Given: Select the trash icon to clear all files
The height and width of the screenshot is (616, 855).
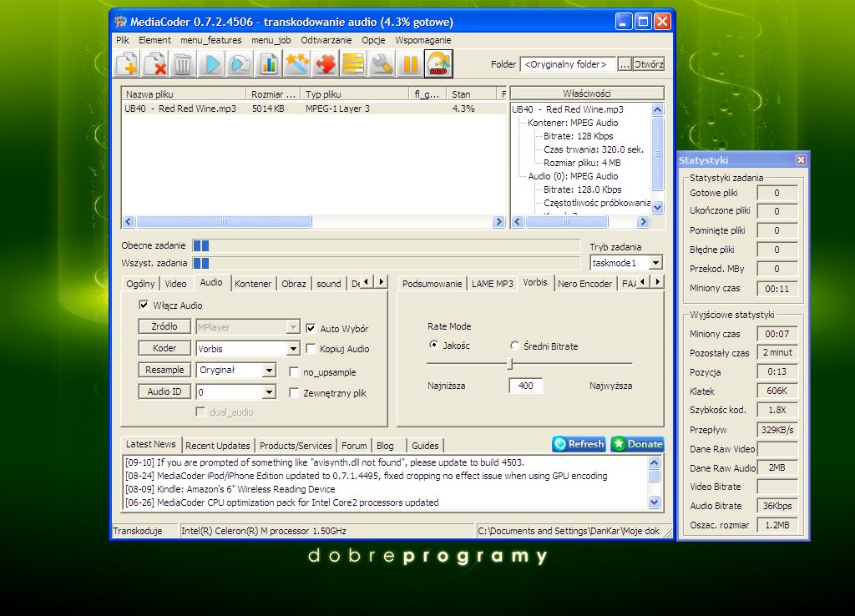Looking at the screenshot, I should coord(183,63).
